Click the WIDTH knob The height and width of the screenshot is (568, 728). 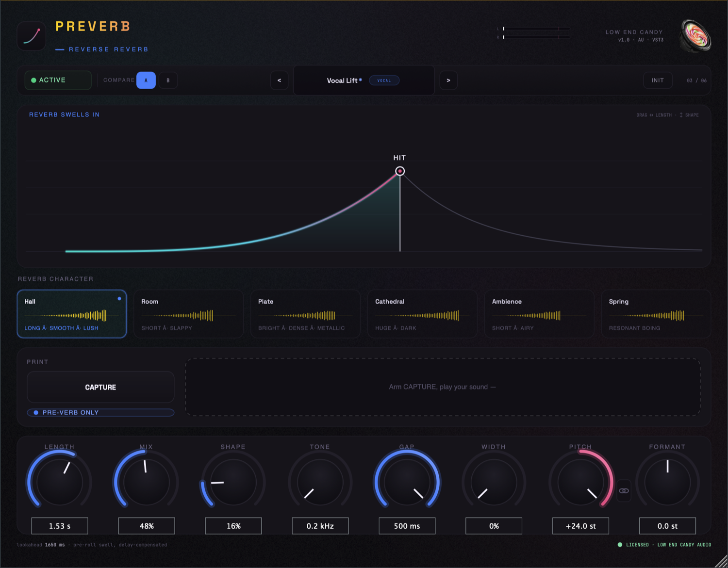point(494,482)
